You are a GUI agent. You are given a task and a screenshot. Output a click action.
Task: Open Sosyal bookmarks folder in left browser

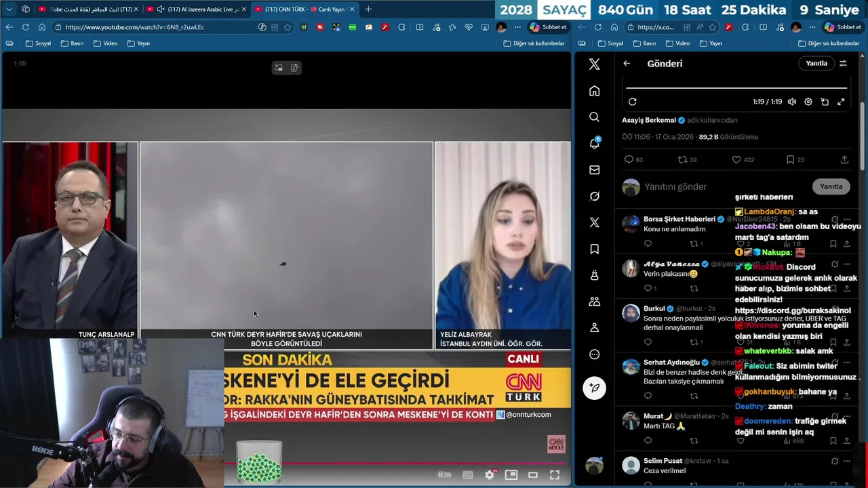38,43
